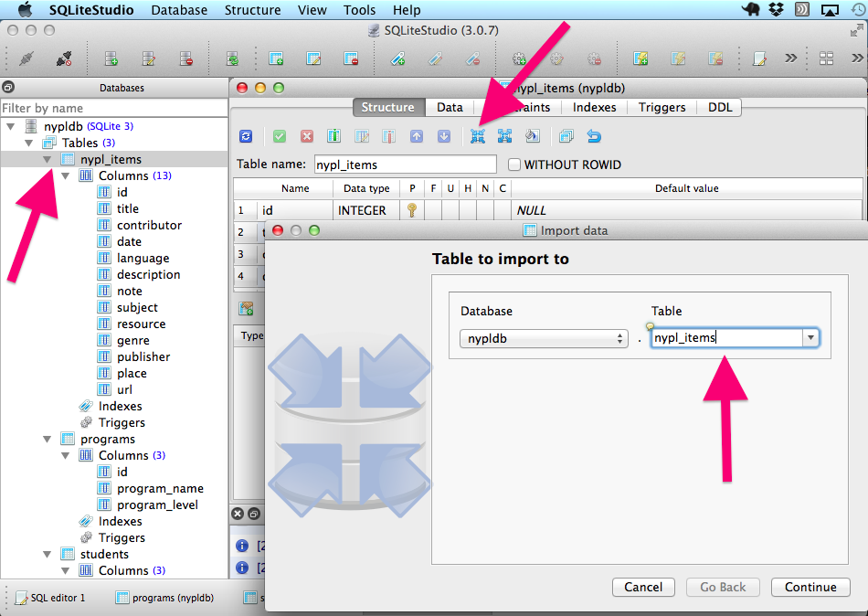Move the selected column up
The width and height of the screenshot is (868, 616).
(x=414, y=136)
